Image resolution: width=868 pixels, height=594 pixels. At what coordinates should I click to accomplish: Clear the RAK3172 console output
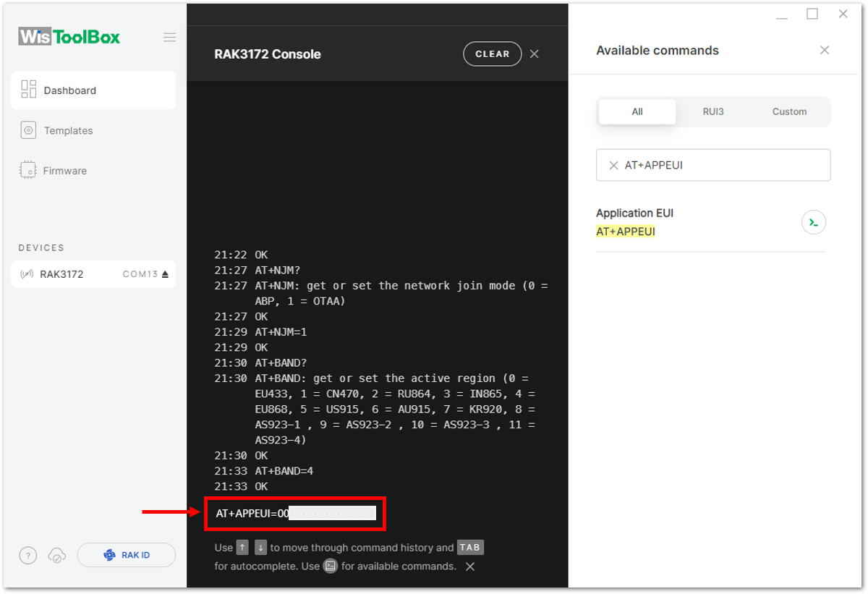pos(493,54)
